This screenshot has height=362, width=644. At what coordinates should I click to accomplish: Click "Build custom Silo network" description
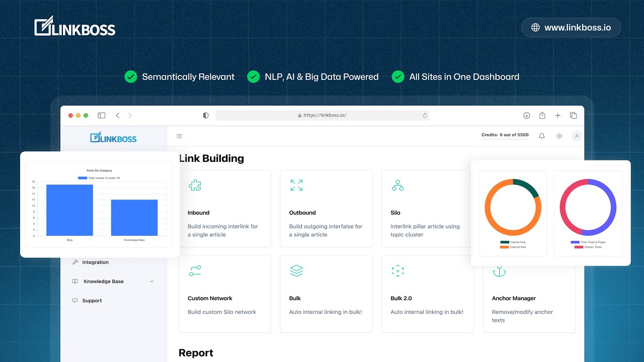point(222,312)
